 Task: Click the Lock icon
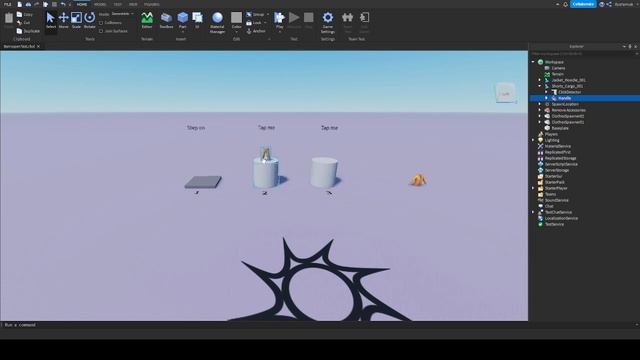249,23
